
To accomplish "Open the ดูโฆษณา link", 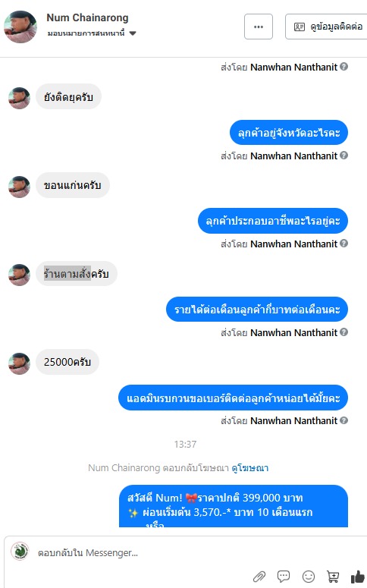I will (x=250, y=467).
